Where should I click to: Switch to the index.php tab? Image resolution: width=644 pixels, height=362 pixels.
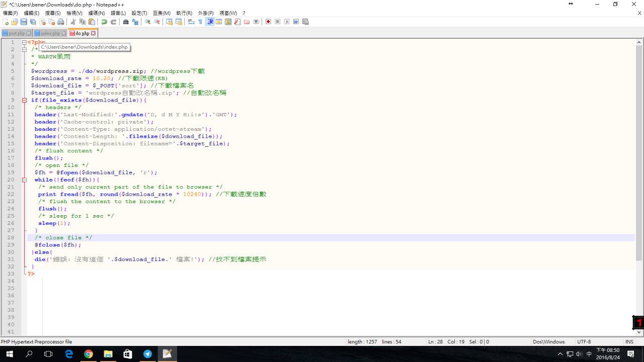[x=49, y=34]
